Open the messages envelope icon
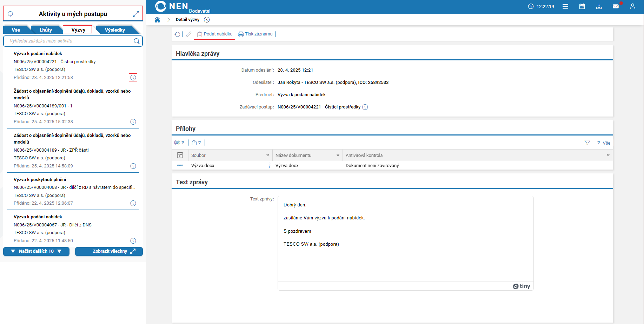 616,6
